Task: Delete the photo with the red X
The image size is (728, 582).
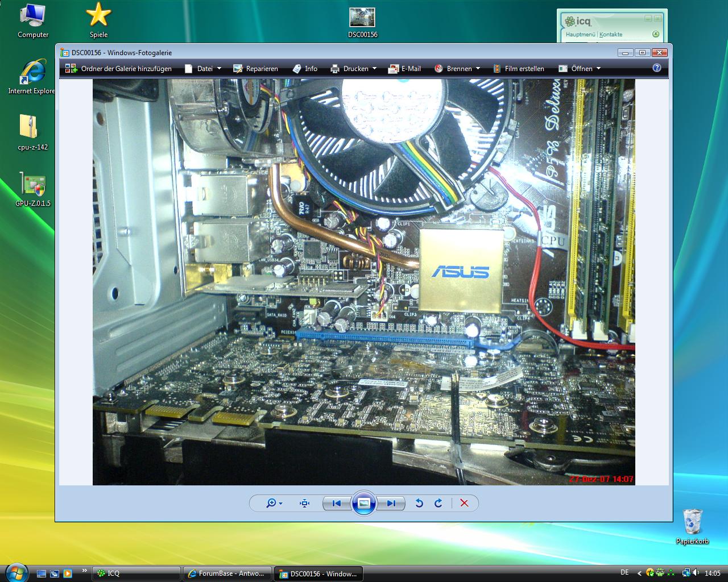Action: [x=464, y=503]
